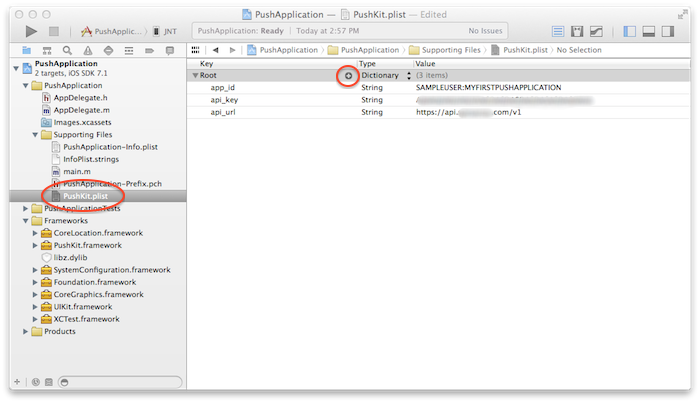Collapse the Frameworks group
The image size is (700, 403).
pos(25,220)
